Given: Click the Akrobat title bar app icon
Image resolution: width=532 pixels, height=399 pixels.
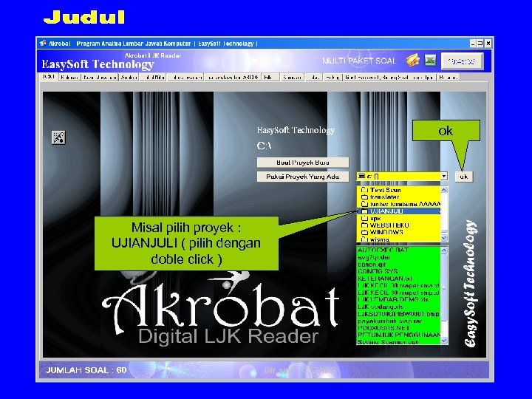Looking at the screenshot, I should [43, 44].
